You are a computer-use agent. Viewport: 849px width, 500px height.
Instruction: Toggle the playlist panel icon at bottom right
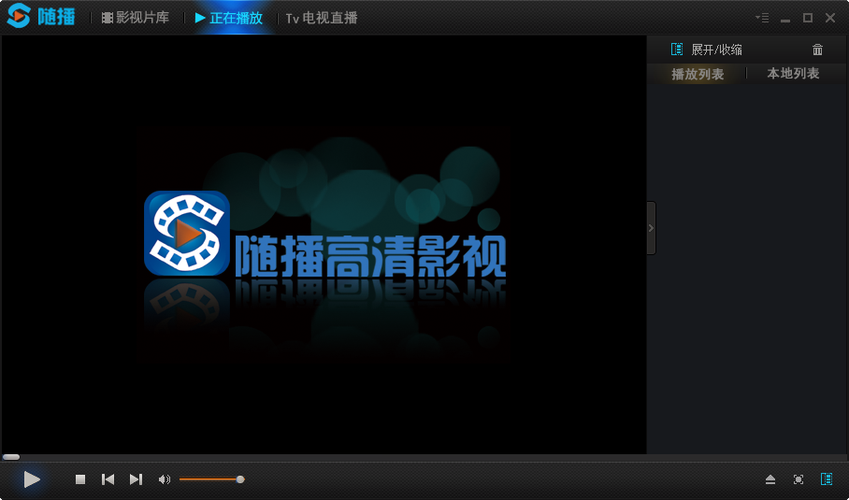coord(826,480)
